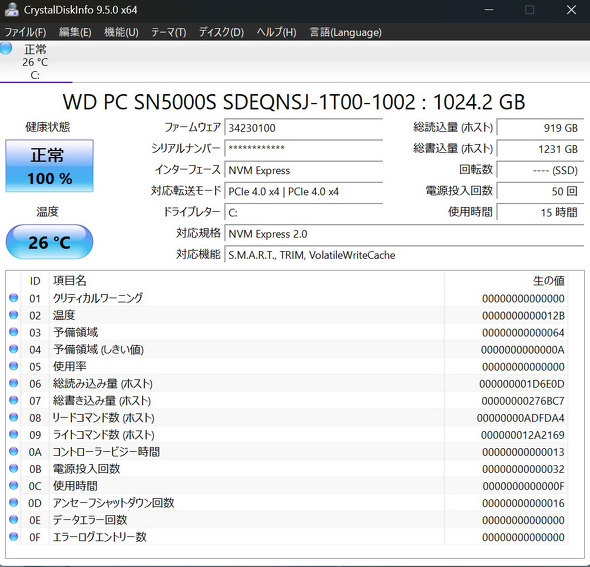Open the 言語(Language) menu

[x=345, y=32]
